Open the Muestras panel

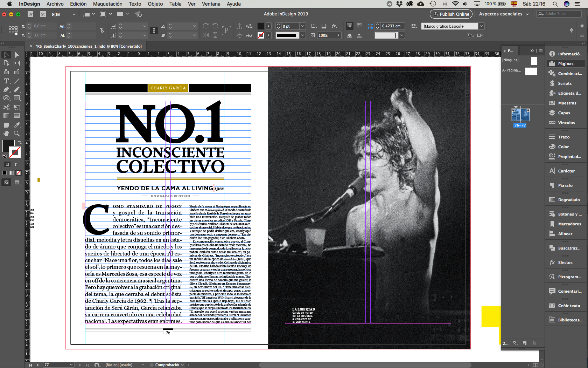(x=567, y=103)
